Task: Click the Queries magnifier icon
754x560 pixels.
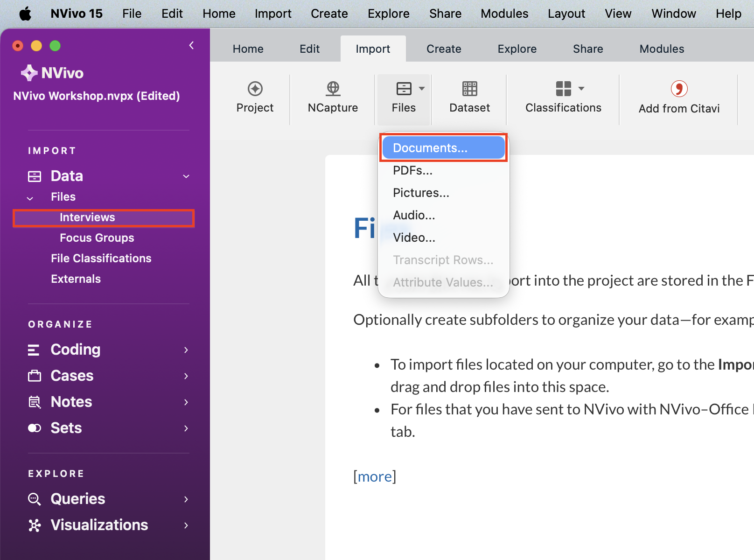Action: (35, 499)
